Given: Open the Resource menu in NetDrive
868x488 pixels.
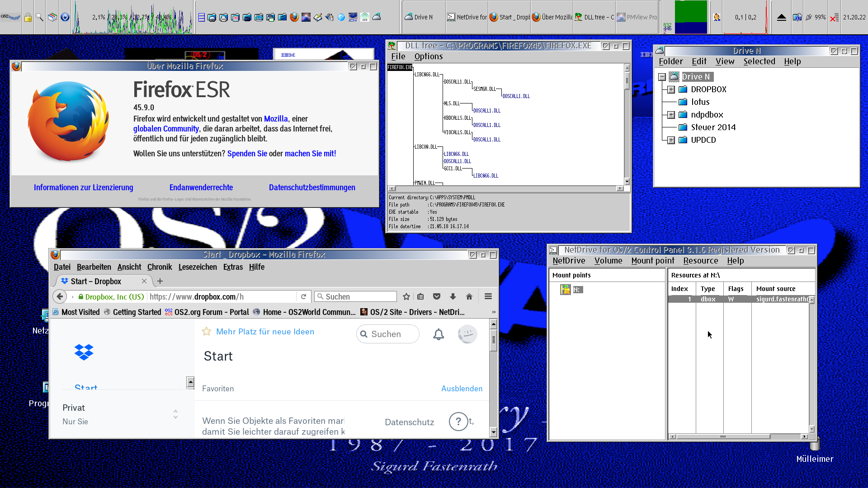Looking at the screenshot, I should [x=701, y=261].
